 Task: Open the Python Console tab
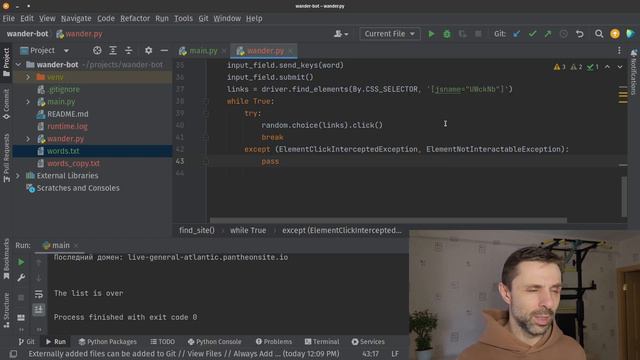click(215, 342)
